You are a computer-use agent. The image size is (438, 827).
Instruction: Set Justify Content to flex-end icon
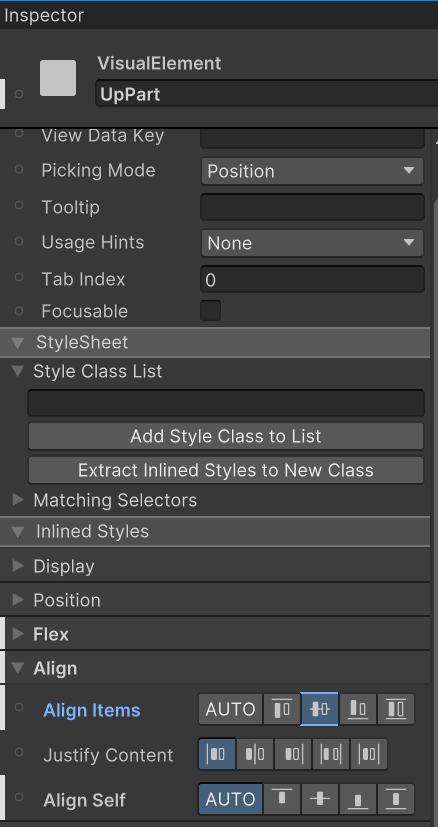293,754
